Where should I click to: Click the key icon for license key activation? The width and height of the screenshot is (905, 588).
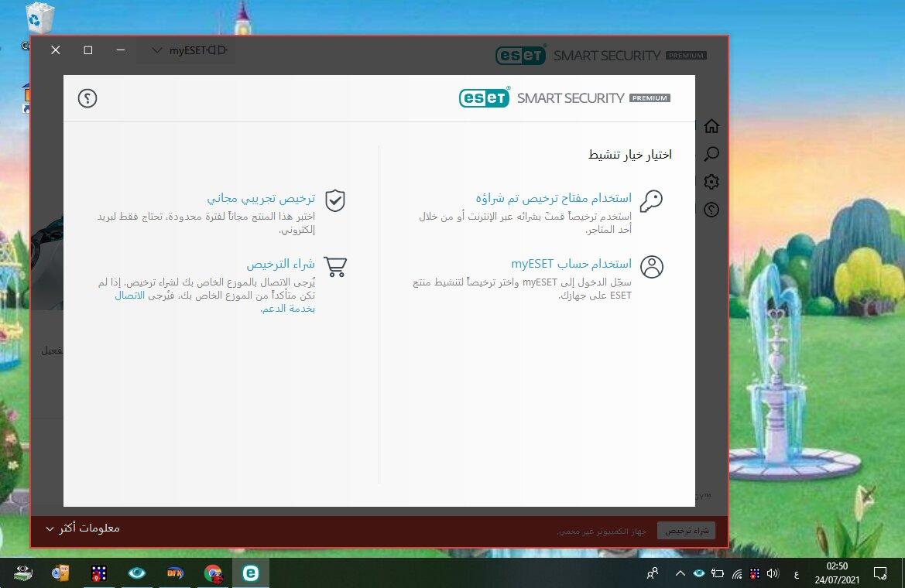coord(652,201)
